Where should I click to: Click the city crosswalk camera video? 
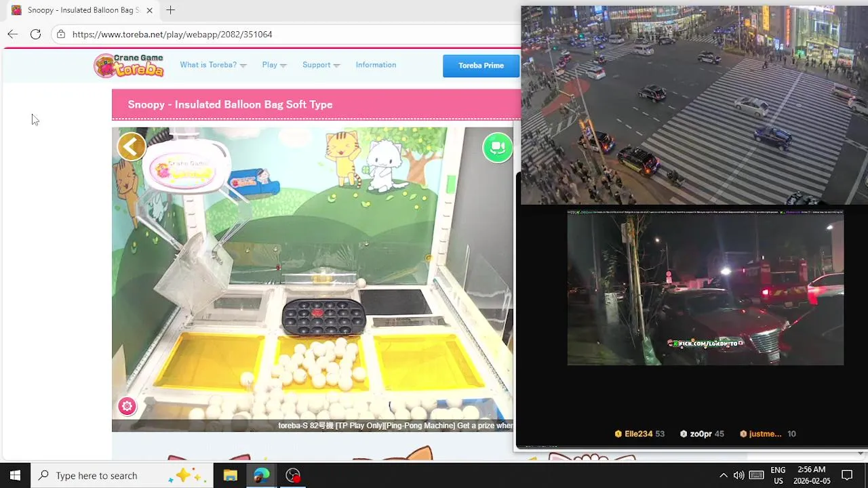694,105
